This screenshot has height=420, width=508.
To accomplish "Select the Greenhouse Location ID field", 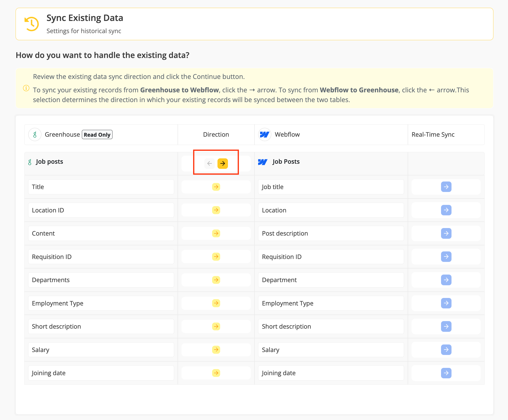I will [101, 210].
